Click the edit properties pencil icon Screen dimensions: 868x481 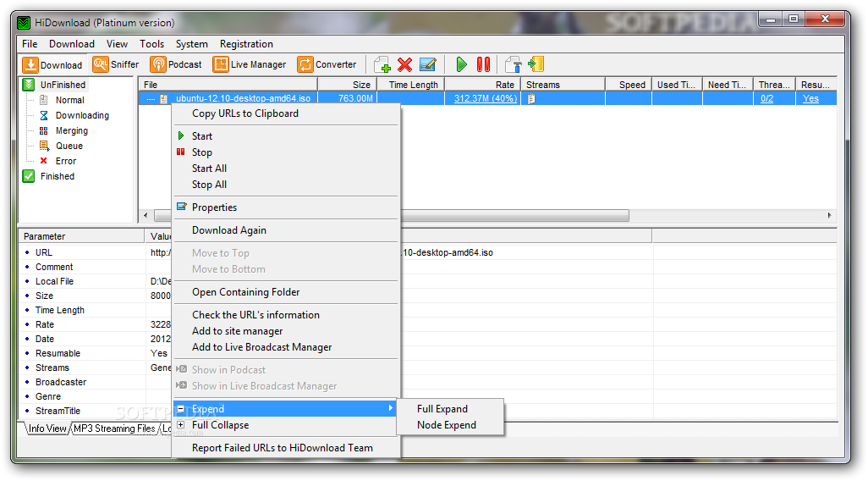click(428, 65)
